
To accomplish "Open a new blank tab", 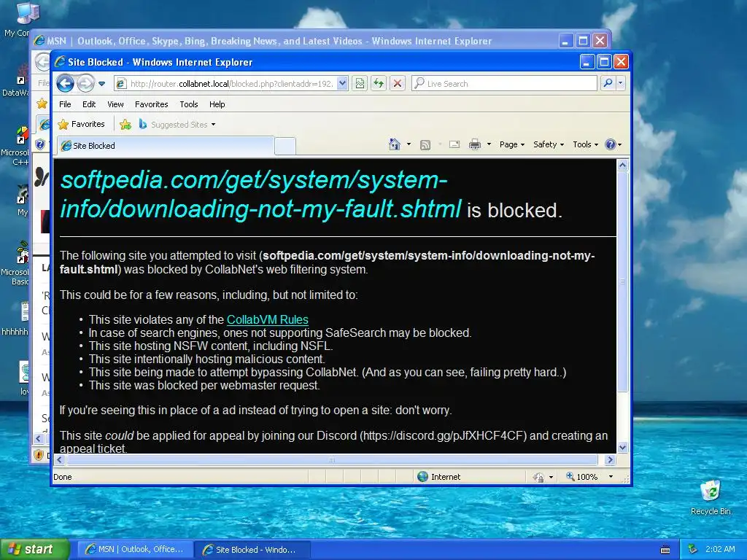I will tap(285, 146).
